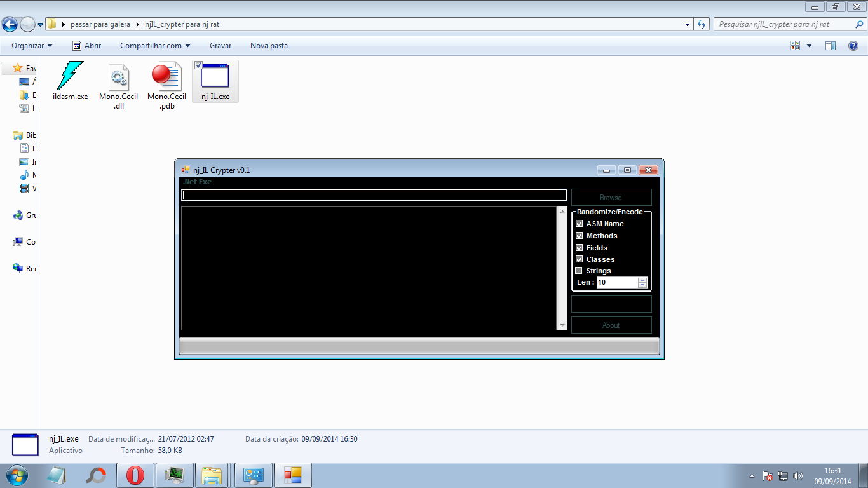The height and width of the screenshot is (488, 868).
Task: Switch to Opera browser in taskbar
Action: pyautogui.click(x=135, y=475)
